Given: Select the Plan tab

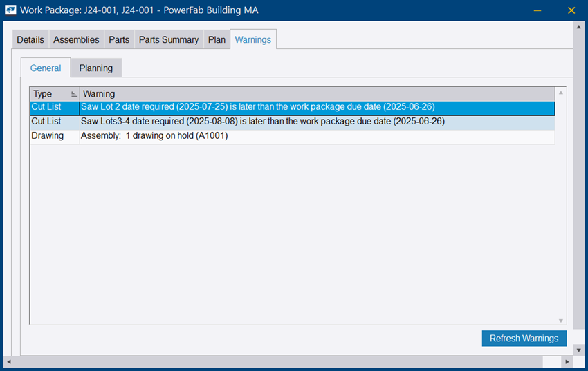Looking at the screenshot, I should (217, 39).
